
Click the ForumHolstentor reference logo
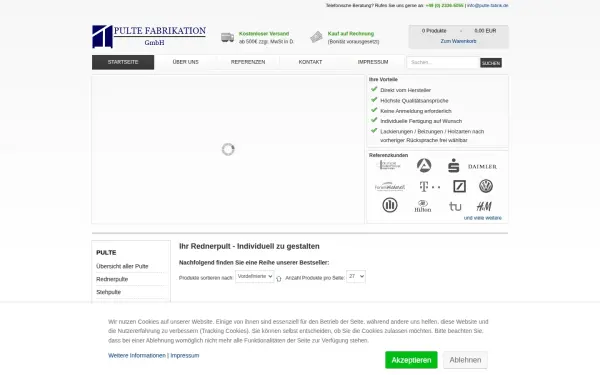tap(390, 186)
